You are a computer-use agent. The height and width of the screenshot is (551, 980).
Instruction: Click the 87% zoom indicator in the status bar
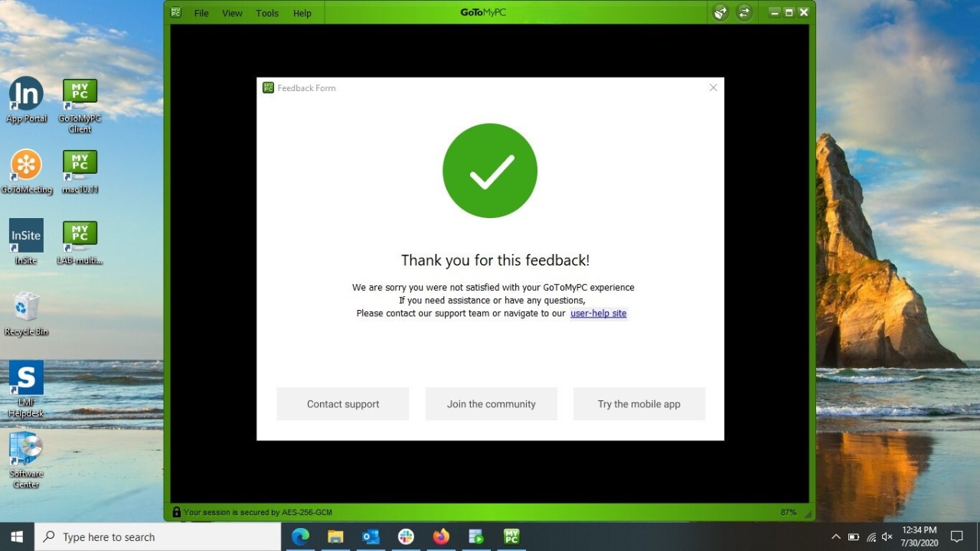click(789, 512)
